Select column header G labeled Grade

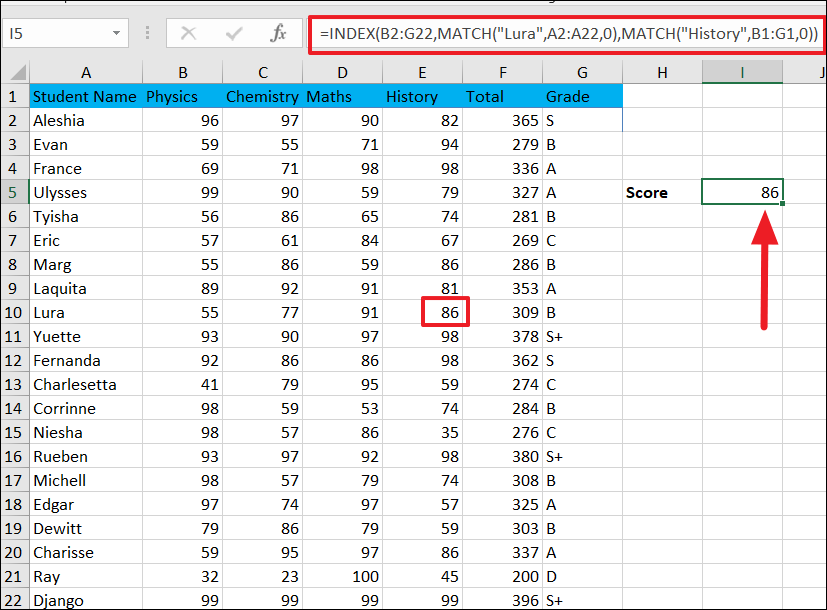pos(583,72)
